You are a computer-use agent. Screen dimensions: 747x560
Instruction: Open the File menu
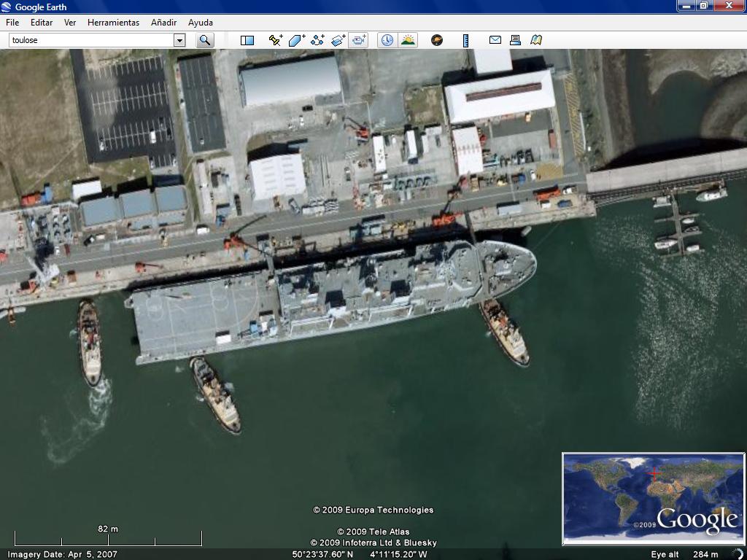[x=12, y=23]
